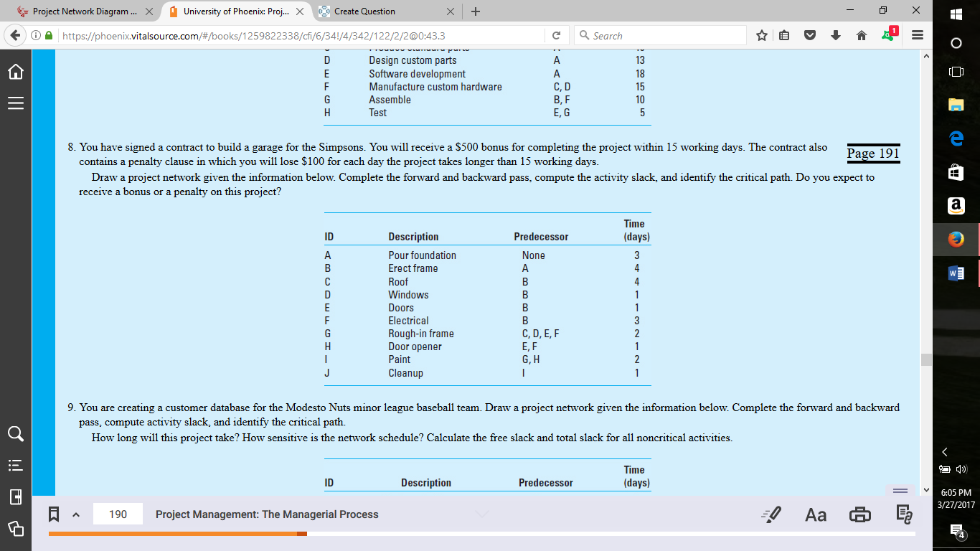Screen dimensions: 980x551
Task: Open the search tool in the left sidebar
Action: point(15,433)
